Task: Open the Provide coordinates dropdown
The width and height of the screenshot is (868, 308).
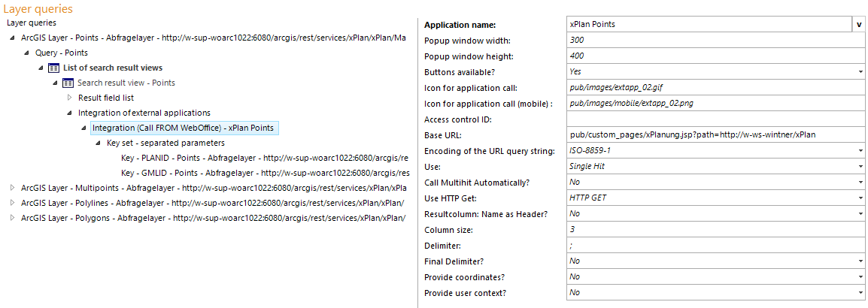Action: [x=860, y=277]
